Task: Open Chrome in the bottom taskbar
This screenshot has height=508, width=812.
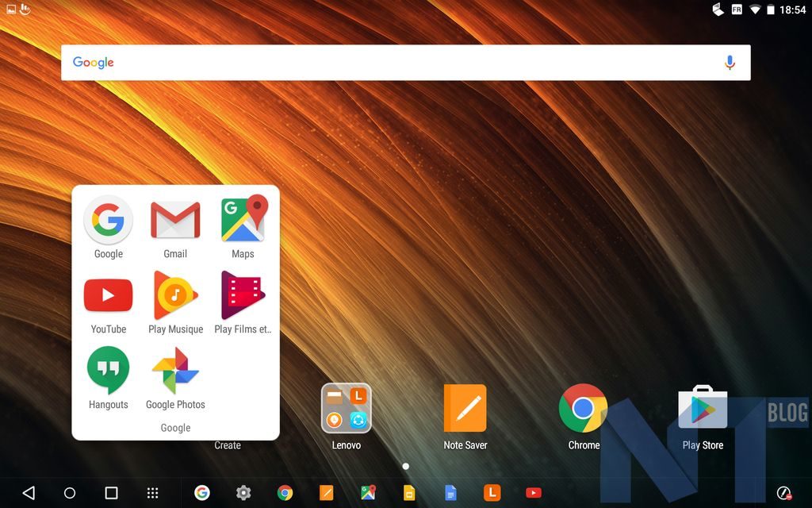Action: pyautogui.click(x=285, y=492)
